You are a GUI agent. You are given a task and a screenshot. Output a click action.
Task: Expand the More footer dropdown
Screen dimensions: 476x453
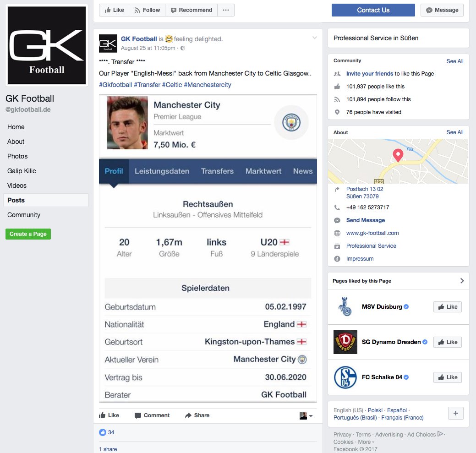pyautogui.click(x=366, y=442)
